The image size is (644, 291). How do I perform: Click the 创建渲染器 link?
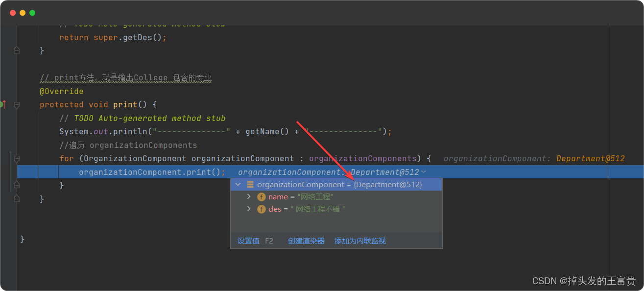point(306,241)
